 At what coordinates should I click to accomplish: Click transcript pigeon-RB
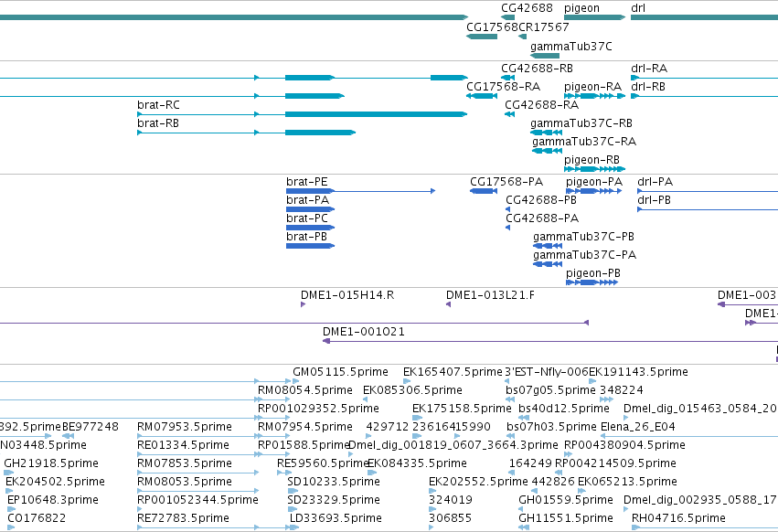pos(591,160)
